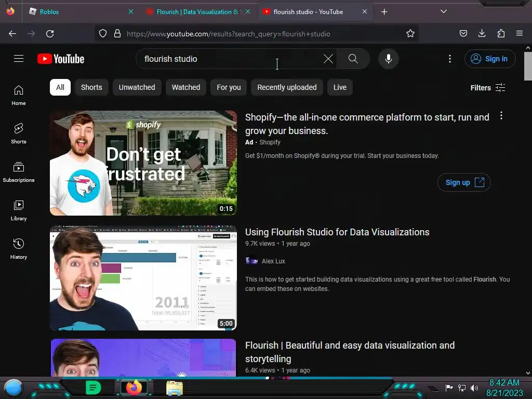Viewport: 532px width, 399px height.
Task: Open the Filters panel
Action: point(487,88)
